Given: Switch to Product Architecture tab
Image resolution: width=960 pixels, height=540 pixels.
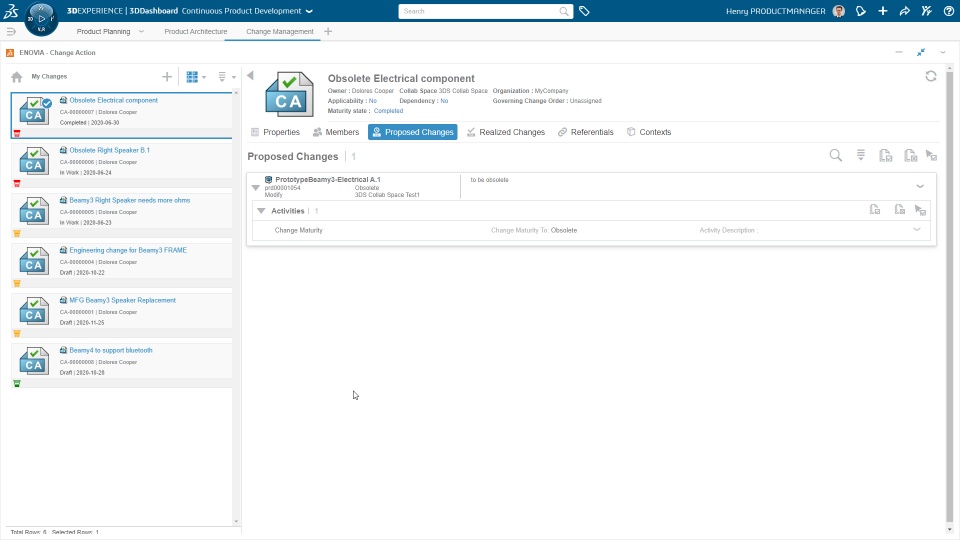Looking at the screenshot, I should pyautogui.click(x=195, y=31).
